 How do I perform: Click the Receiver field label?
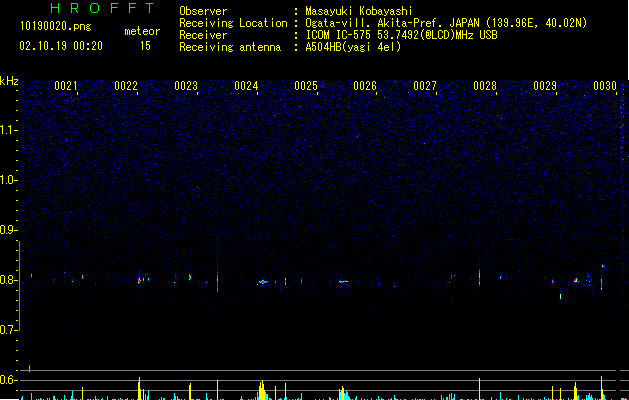click(x=203, y=35)
